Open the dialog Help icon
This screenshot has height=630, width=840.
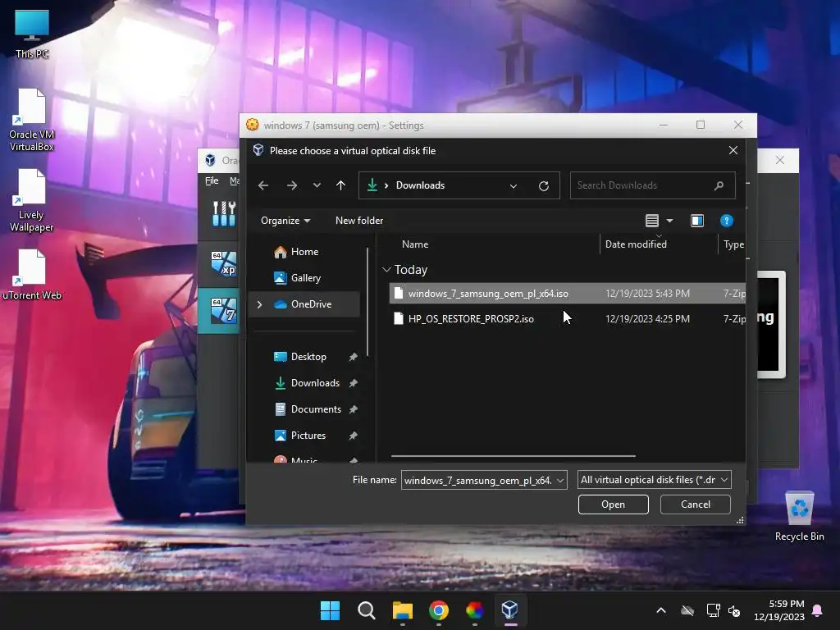727,221
